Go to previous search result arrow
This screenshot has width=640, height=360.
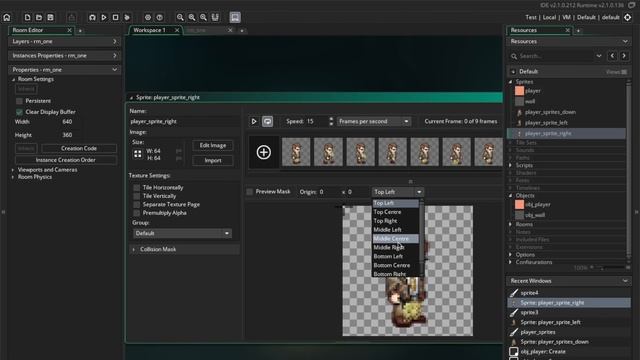point(612,56)
